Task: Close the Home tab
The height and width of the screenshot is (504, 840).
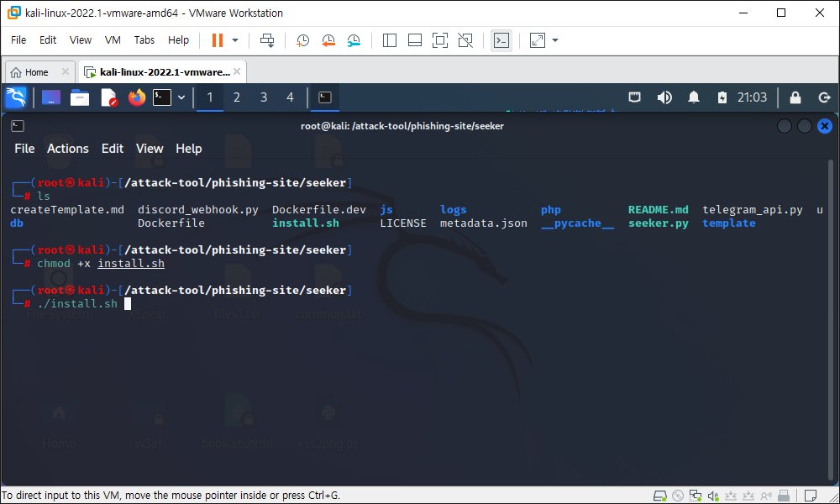Action: 66,71
